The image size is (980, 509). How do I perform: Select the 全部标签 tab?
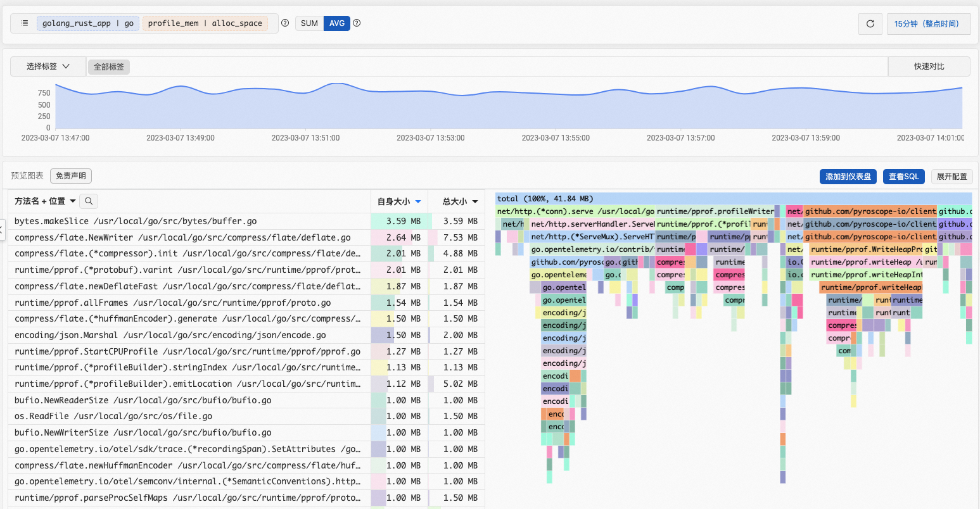[109, 66]
